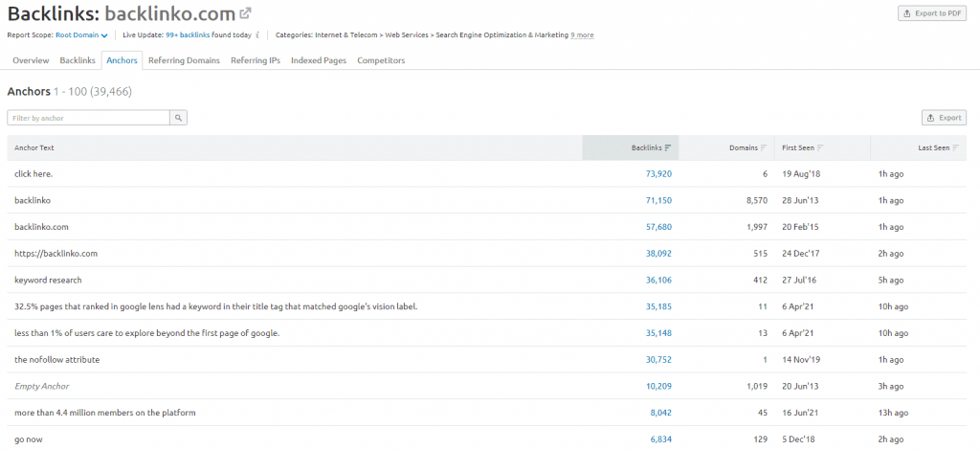Click first seen date 19 Aug'18

pyautogui.click(x=801, y=174)
